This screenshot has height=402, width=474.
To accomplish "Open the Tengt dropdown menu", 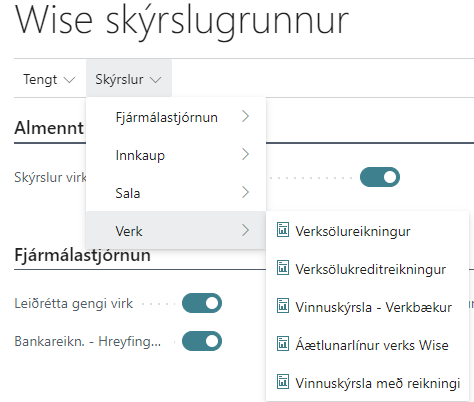I will pos(49,79).
